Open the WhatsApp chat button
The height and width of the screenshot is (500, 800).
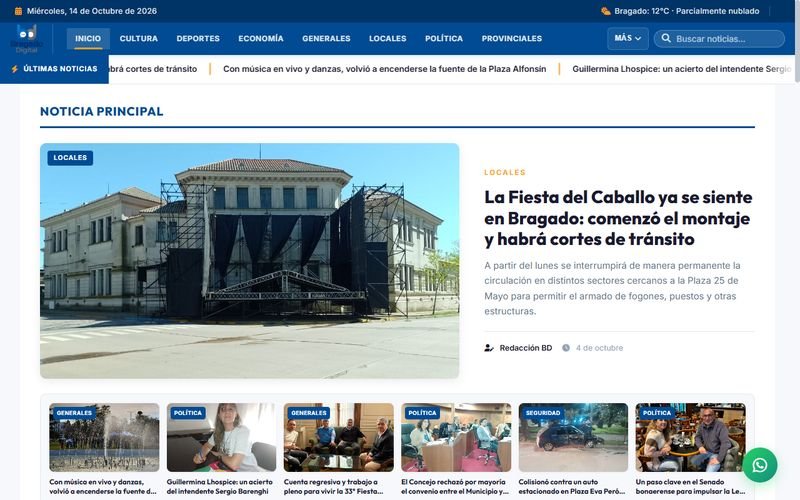point(760,465)
